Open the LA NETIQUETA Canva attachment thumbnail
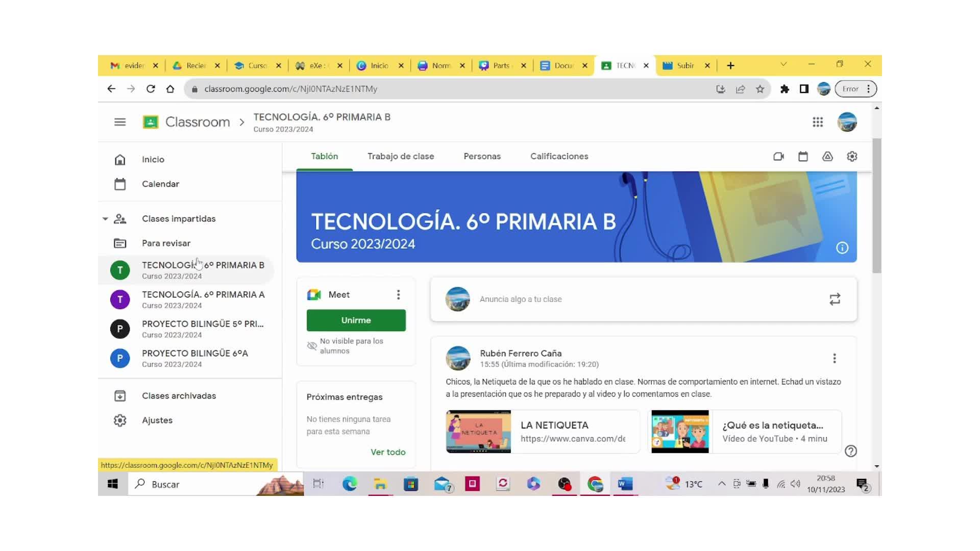This screenshot has height=551, width=980. (478, 432)
